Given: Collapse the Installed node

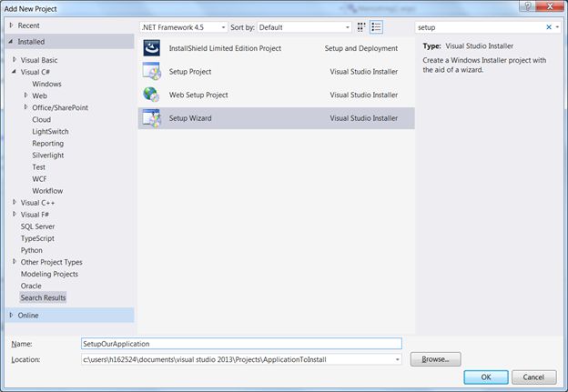Looking at the screenshot, I should [11, 42].
